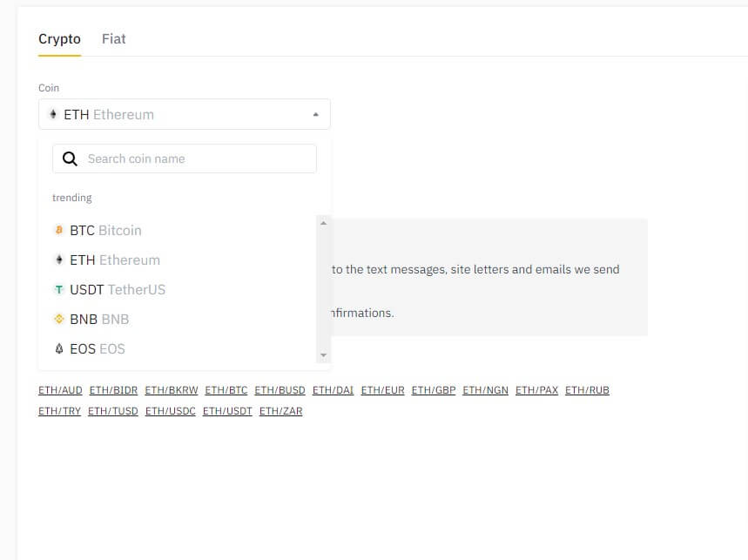
Task: Click Ethereum icon in selected coin box
Action: [53, 115]
